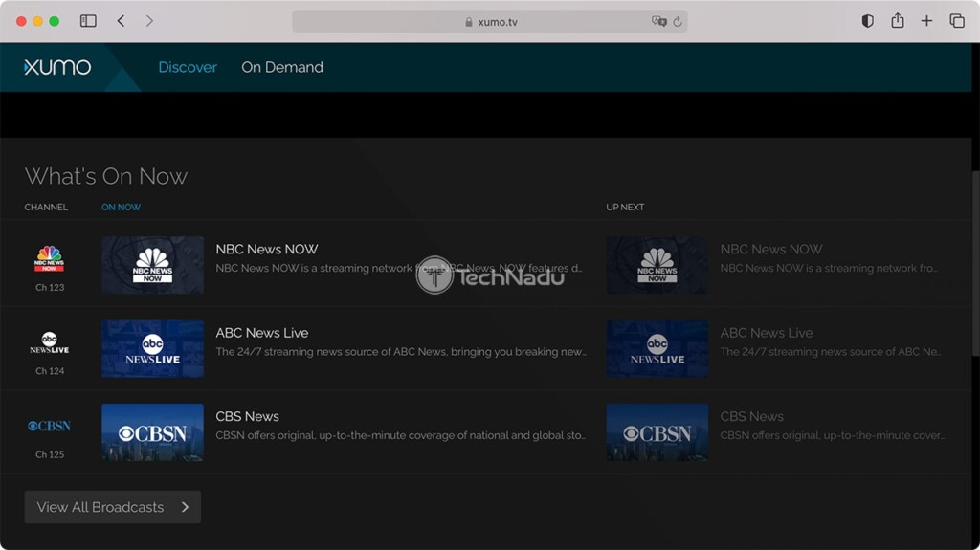Open CBSN thumbnail under On Now
This screenshot has width=980, height=550.
click(x=152, y=432)
